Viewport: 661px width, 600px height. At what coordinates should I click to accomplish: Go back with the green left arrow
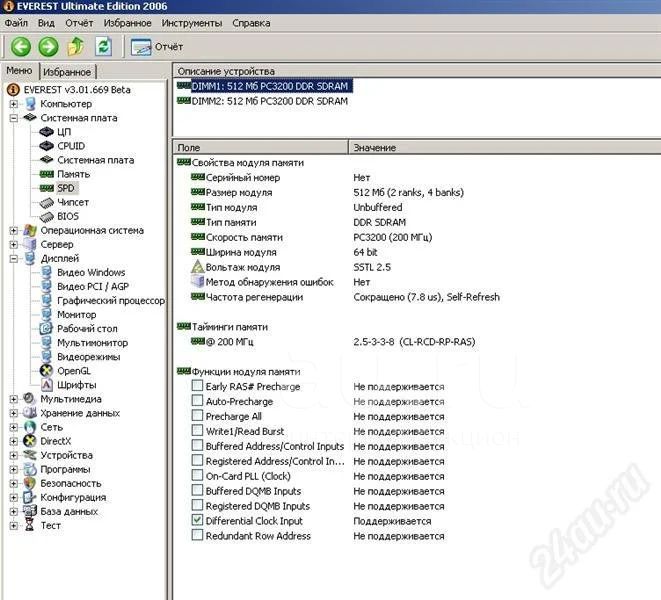coord(21,46)
